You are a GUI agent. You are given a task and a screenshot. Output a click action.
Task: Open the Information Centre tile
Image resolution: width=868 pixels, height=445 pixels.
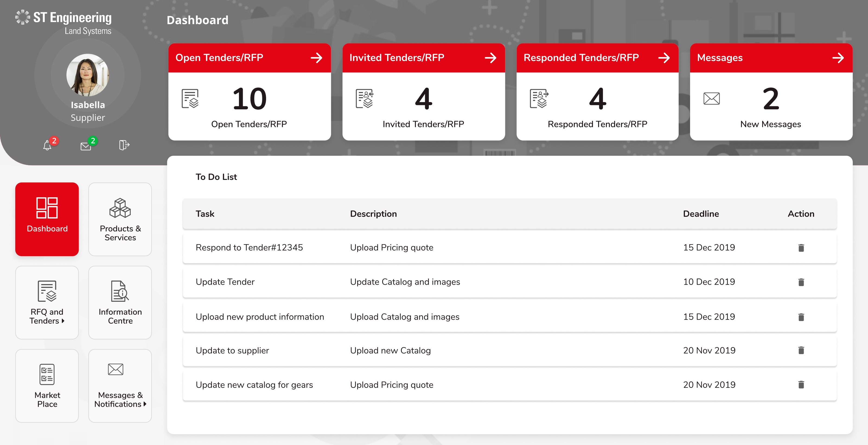(120, 302)
